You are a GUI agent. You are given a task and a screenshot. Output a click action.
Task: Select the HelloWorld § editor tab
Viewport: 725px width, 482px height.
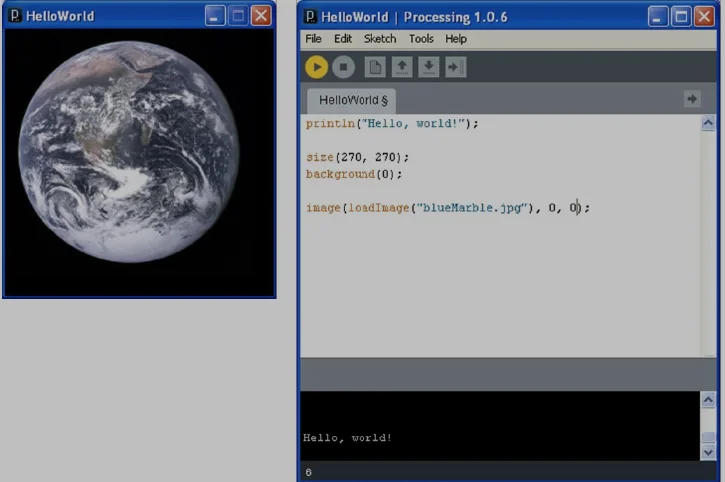coord(352,100)
